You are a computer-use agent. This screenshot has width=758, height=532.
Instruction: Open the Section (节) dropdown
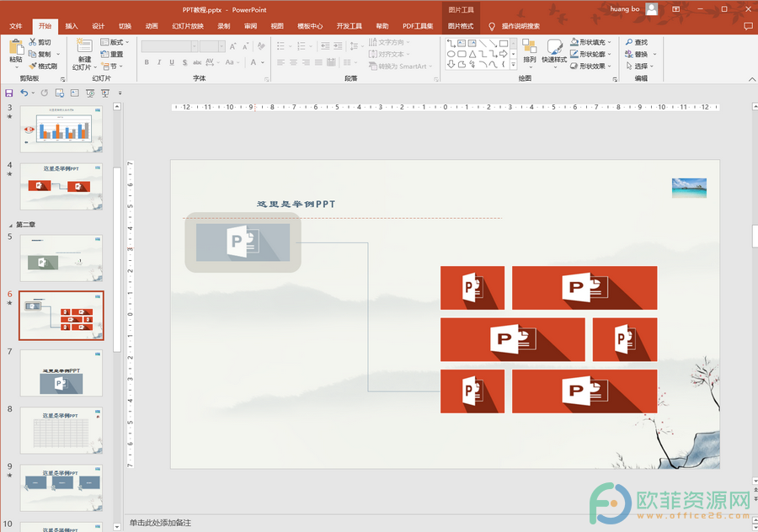pos(112,66)
